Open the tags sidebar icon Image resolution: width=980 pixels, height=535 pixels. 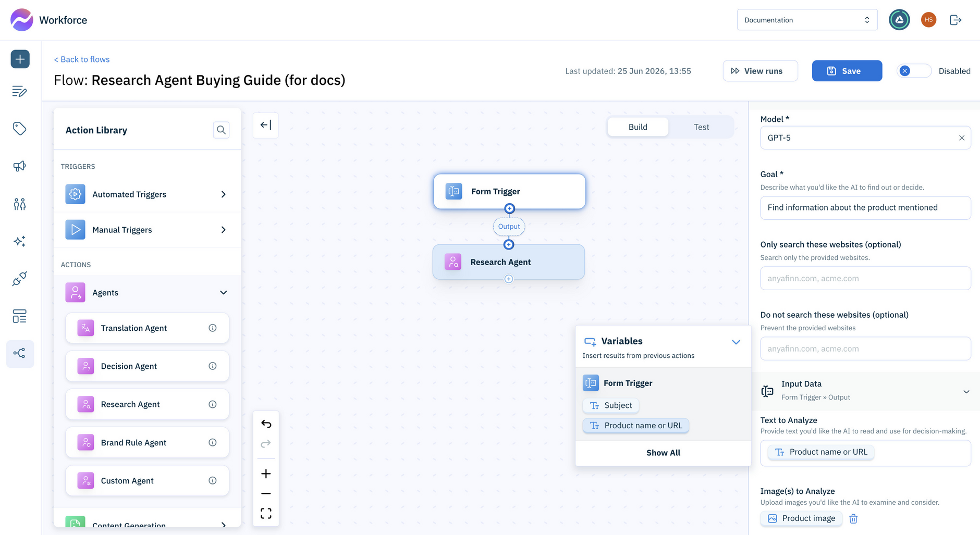[20, 129]
